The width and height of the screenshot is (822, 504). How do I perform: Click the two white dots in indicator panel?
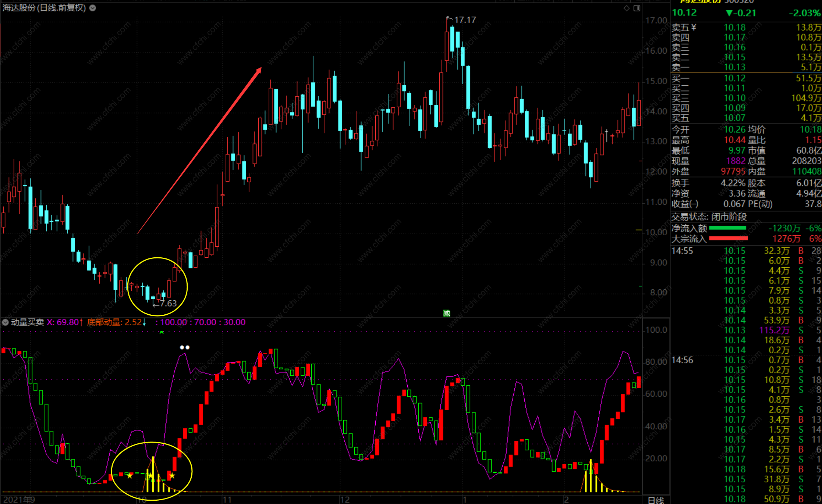[x=184, y=347]
